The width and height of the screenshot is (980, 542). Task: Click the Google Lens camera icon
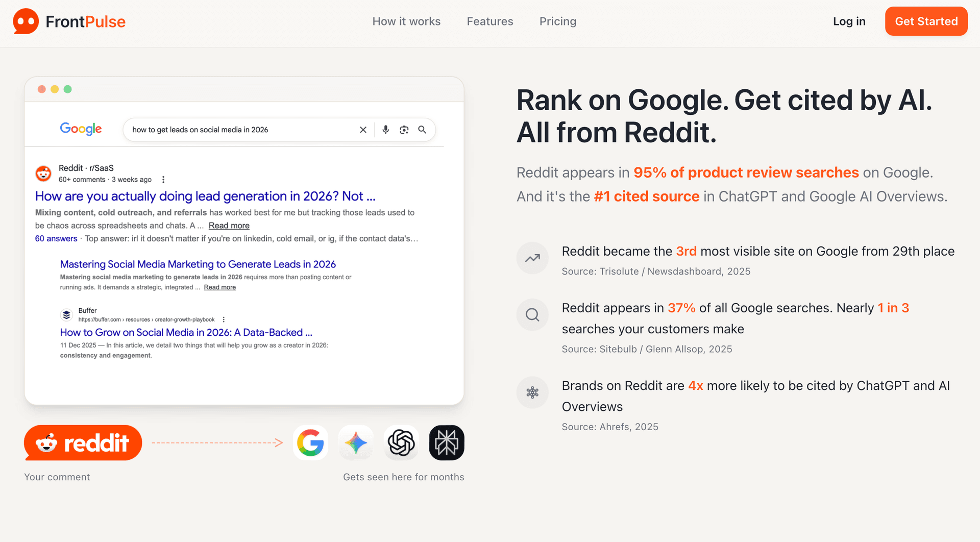point(404,130)
